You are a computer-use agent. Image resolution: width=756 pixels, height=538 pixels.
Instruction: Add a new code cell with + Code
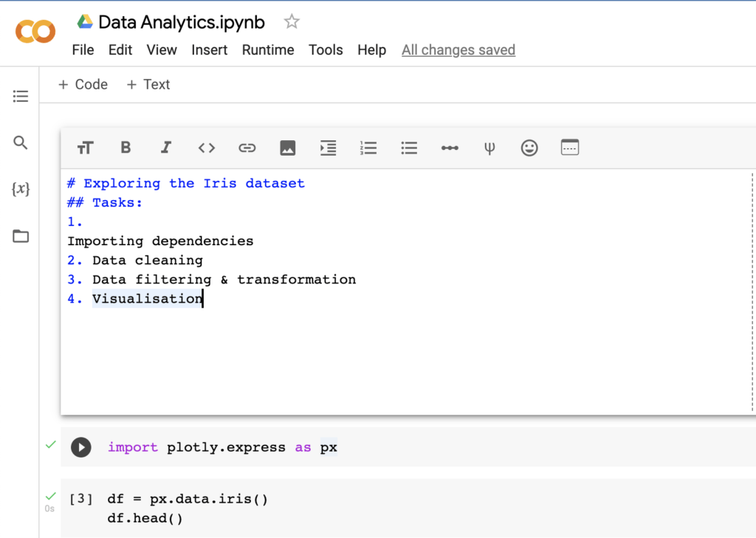82,84
